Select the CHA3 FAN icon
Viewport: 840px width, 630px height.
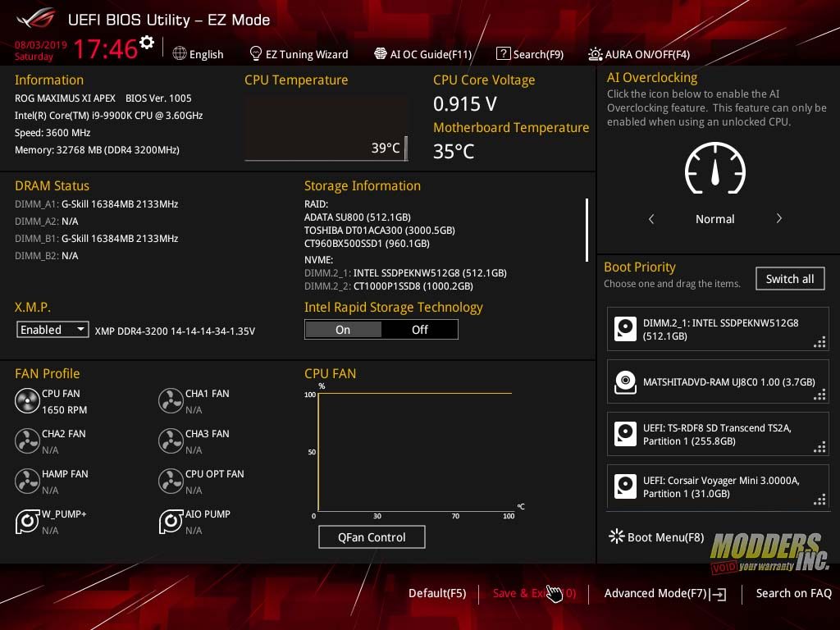(x=171, y=441)
